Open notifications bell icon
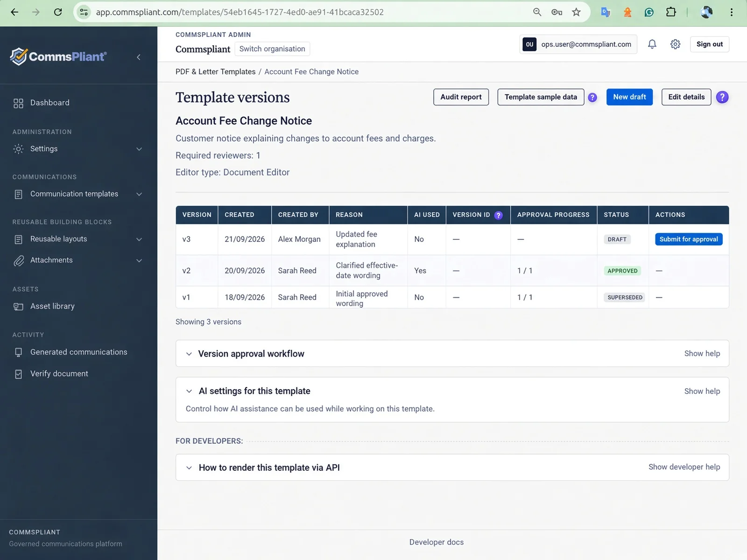The height and width of the screenshot is (560, 747). (652, 44)
